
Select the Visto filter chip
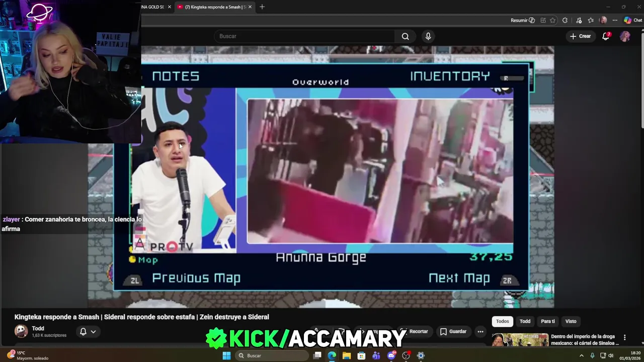(x=571, y=321)
